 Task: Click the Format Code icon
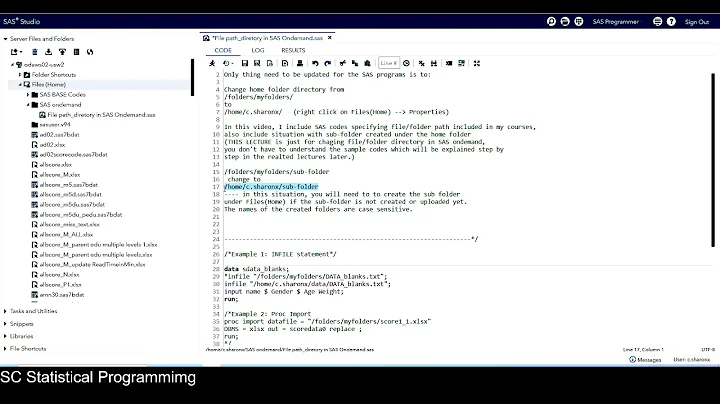coord(449,63)
